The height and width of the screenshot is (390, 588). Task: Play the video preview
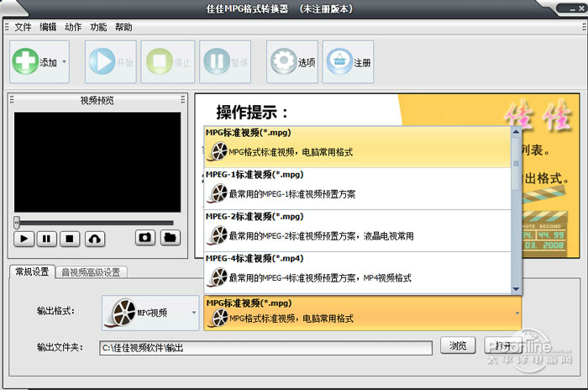pos(24,239)
